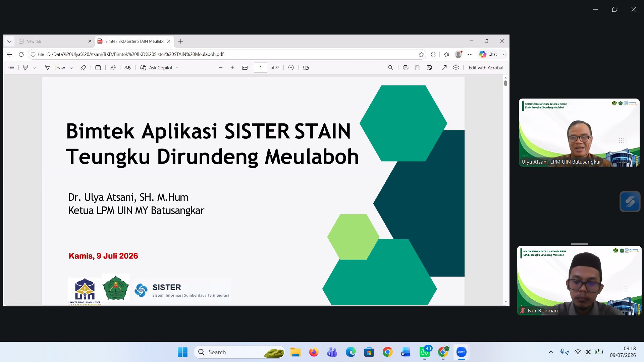The width and height of the screenshot is (644, 362).
Task: Click the Translate icon in PDF toolbar
Action: tap(127, 68)
